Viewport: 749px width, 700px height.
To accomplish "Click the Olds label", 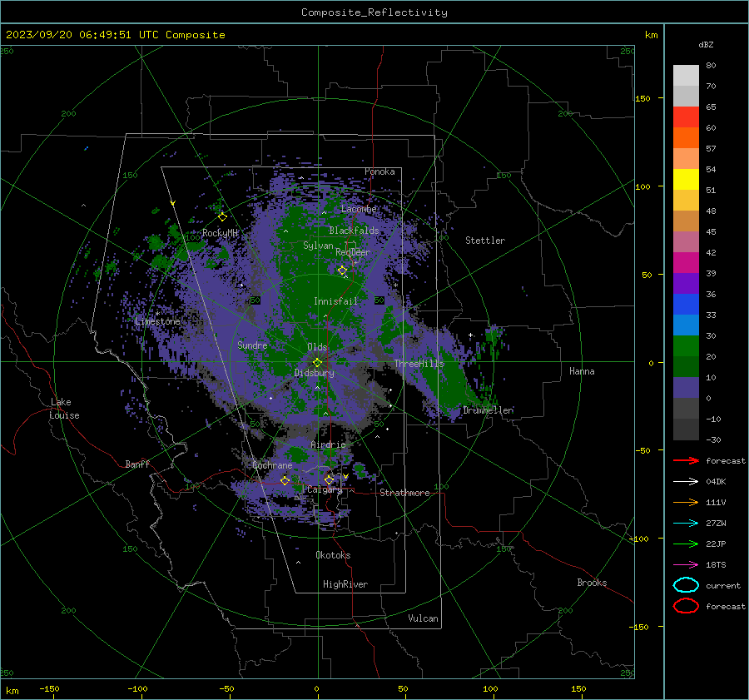I will [317, 347].
